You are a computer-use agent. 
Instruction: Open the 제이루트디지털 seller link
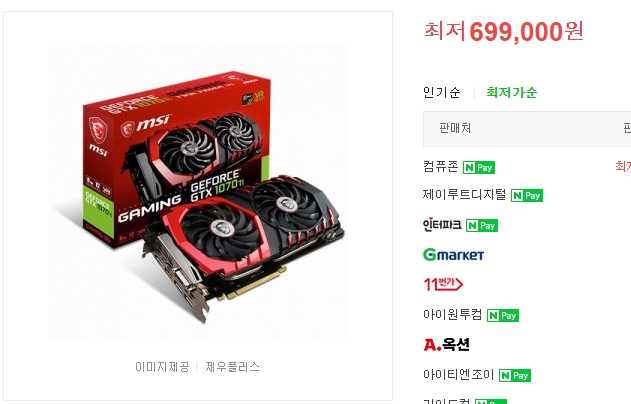(464, 194)
